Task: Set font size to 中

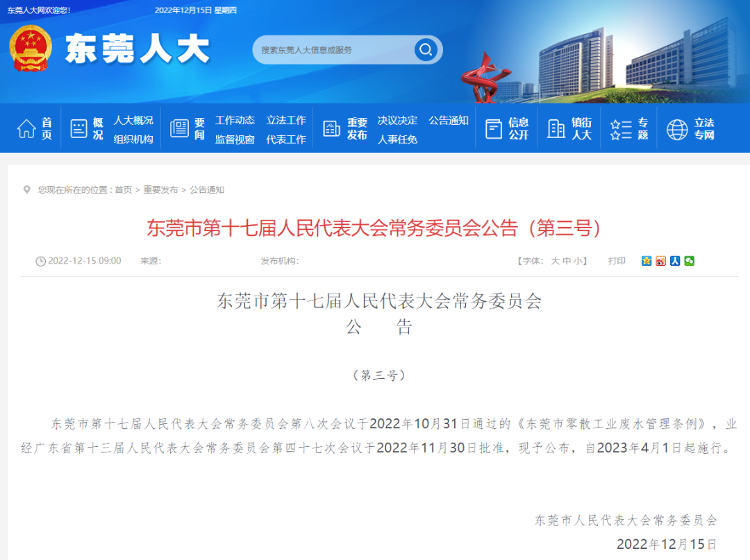Action: coord(567,261)
